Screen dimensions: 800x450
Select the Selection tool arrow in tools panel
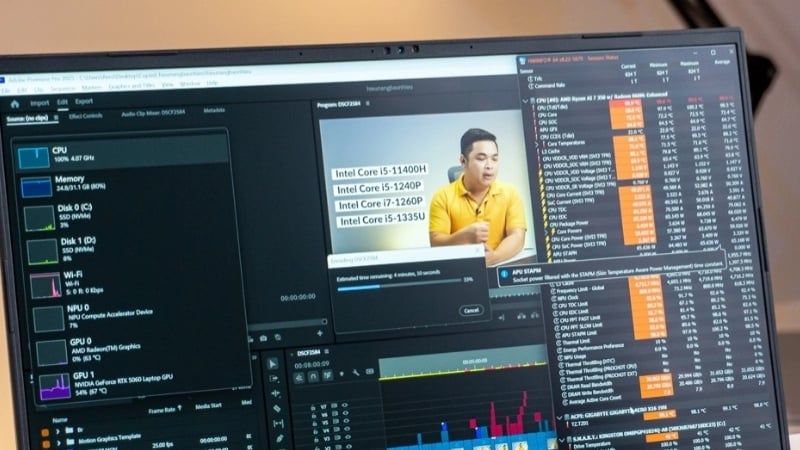click(272, 364)
